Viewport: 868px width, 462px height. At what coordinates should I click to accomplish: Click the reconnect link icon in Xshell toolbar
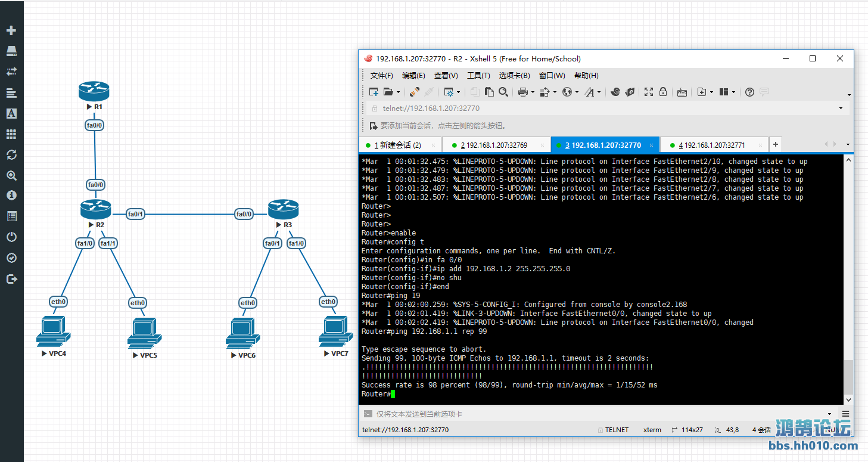pyautogui.click(x=415, y=92)
